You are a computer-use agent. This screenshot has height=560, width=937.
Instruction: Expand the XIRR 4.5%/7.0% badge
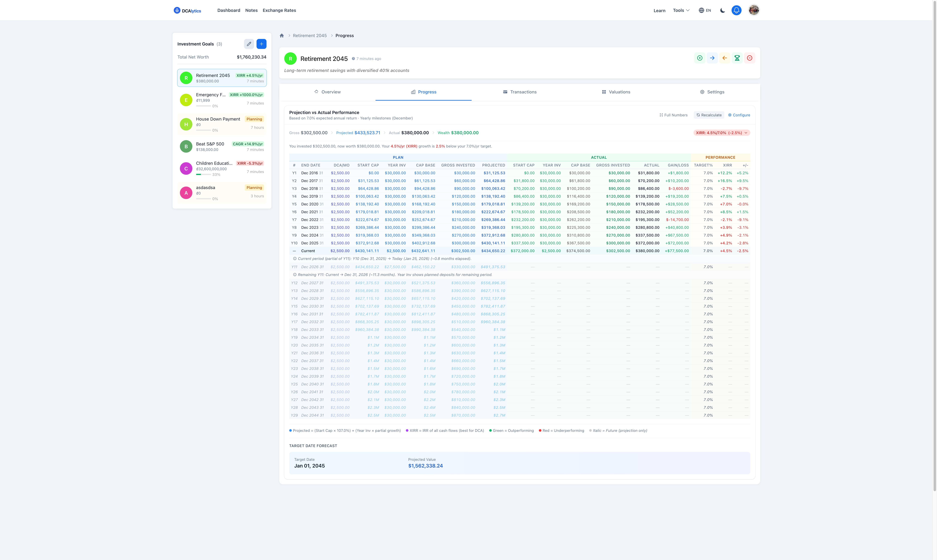coord(722,133)
